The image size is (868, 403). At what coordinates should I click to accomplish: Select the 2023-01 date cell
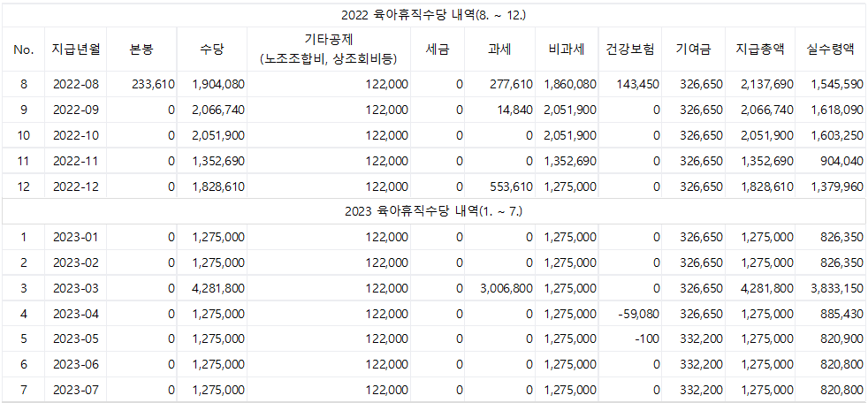76,237
